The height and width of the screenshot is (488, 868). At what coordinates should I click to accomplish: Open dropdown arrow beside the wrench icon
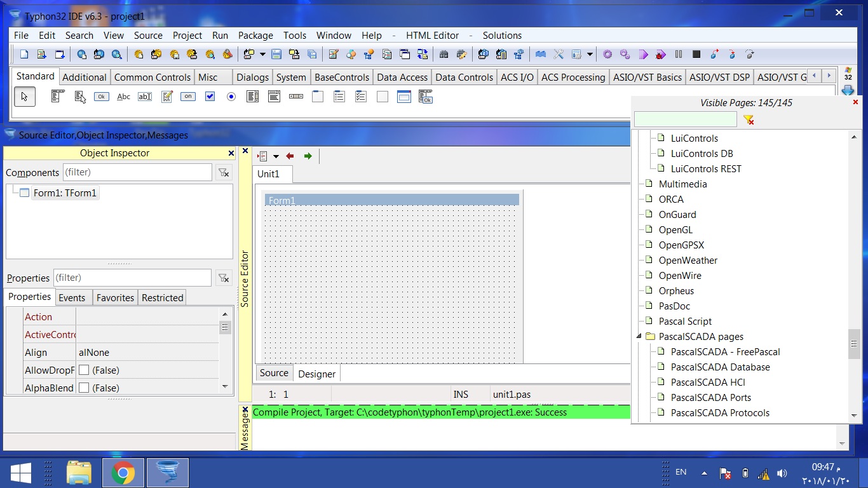coord(590,55)
